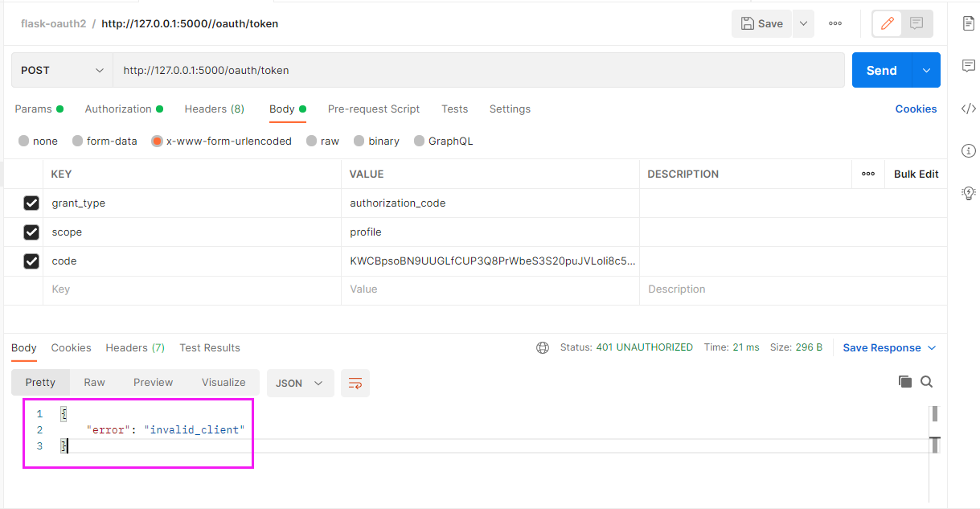This screenshot has width=980, height=509.
Task: Click the authorization_code value cell
Action: point(490,203)
